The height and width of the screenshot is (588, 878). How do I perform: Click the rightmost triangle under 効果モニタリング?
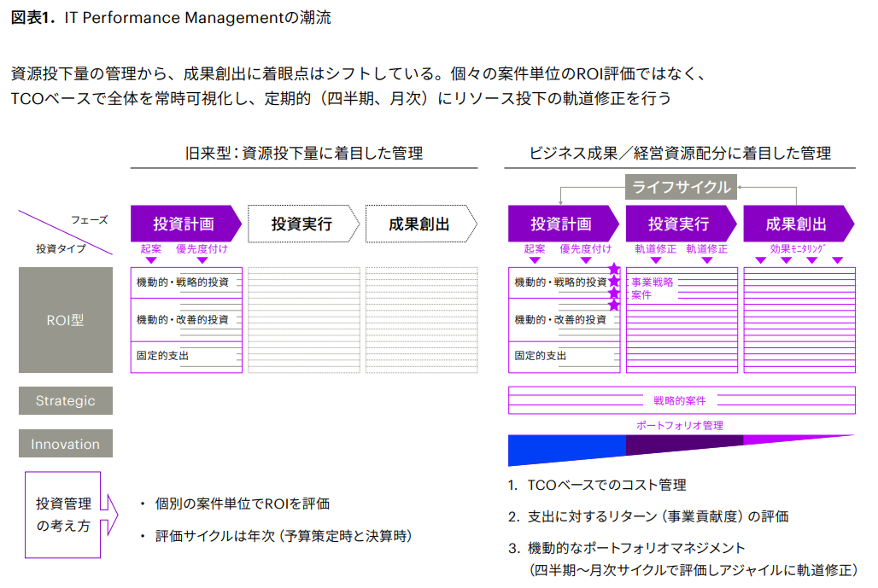pyautogui.click(x=837, y=260)
